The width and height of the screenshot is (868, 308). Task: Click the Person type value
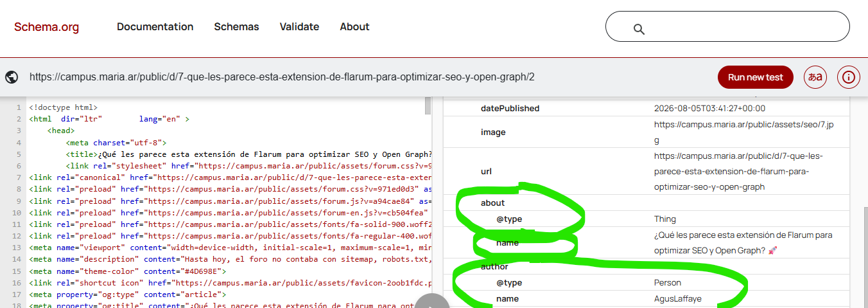[x=668, y=282]
